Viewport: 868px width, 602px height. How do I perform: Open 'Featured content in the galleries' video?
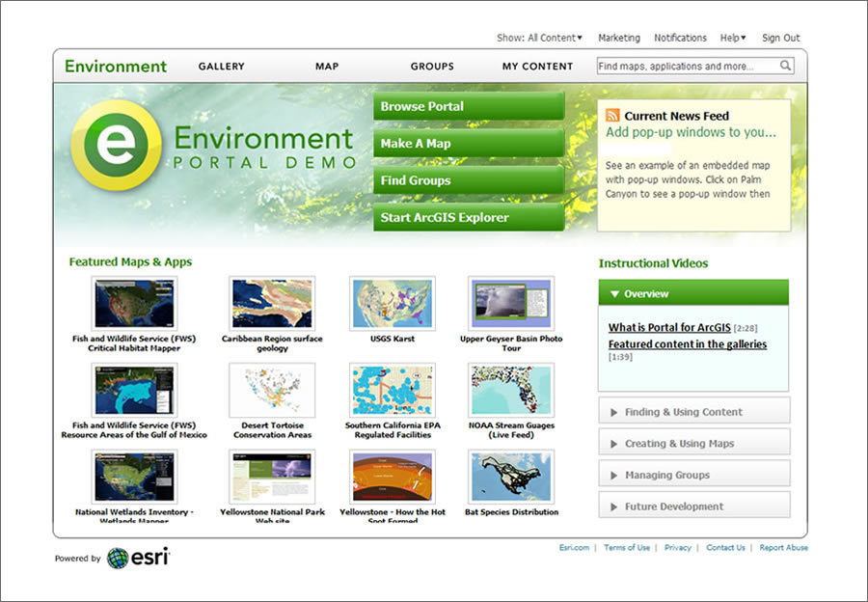(x=688, y=343)
